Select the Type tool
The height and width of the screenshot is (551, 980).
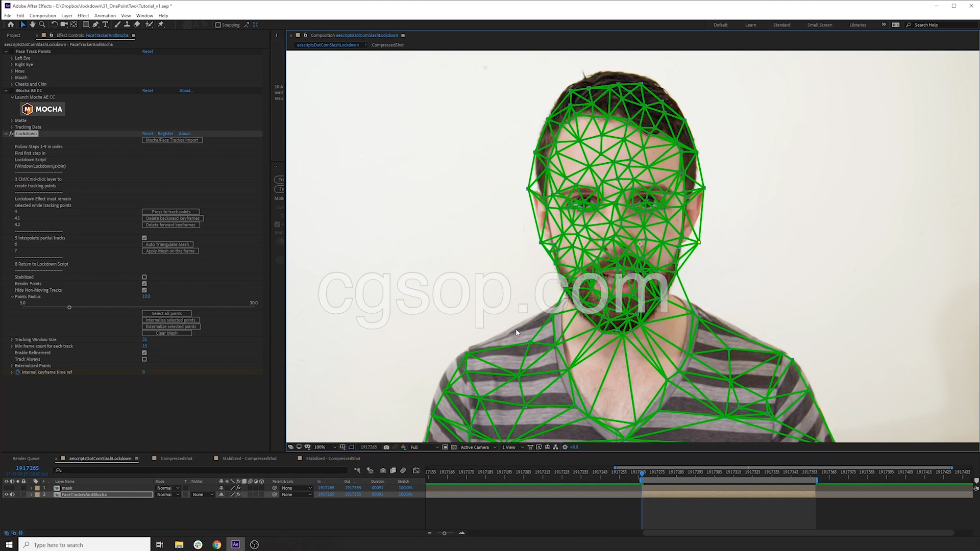click(x=105, y=24)
